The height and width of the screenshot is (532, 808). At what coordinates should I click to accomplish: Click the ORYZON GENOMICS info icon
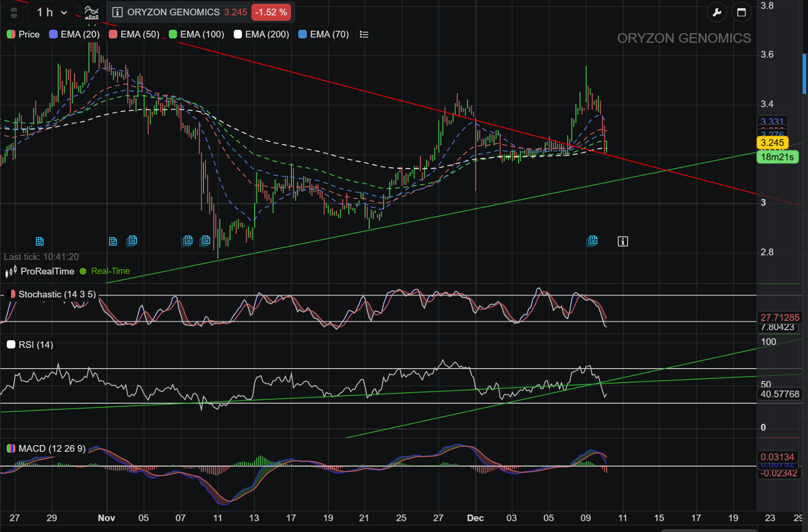click(x=117, y=12)
